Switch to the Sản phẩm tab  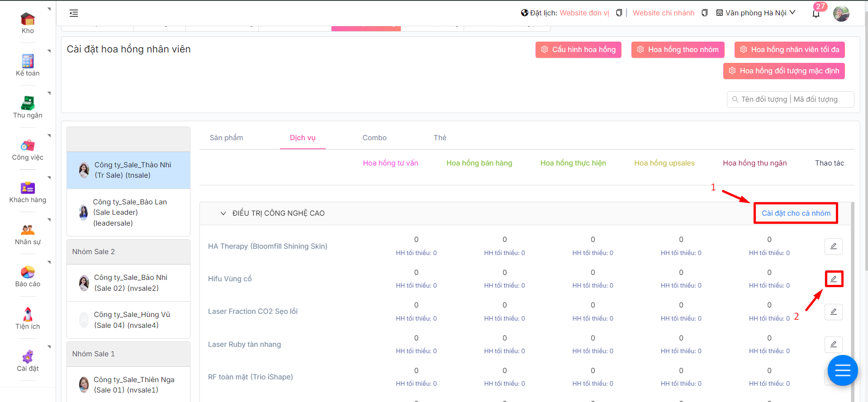click(226, 138)
